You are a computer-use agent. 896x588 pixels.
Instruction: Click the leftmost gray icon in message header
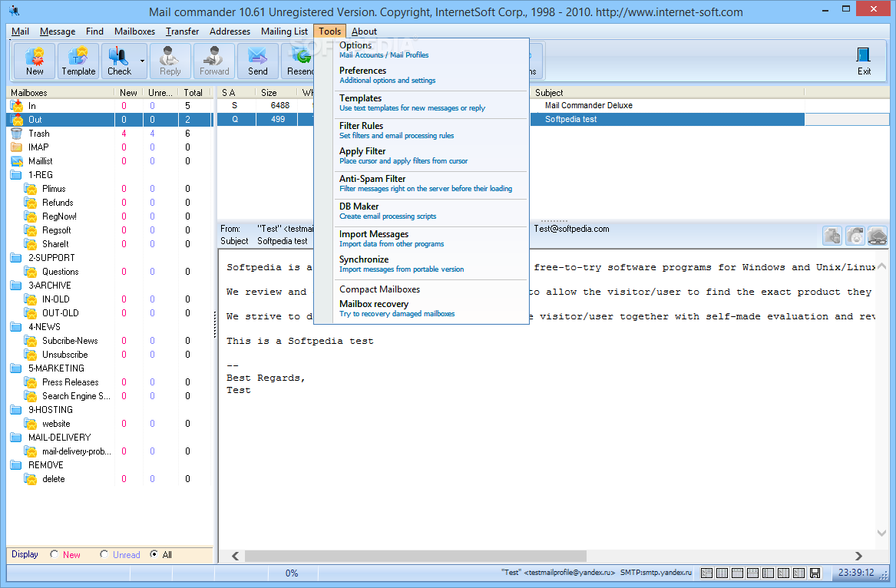pyautogui.click(x=832, y=236)
